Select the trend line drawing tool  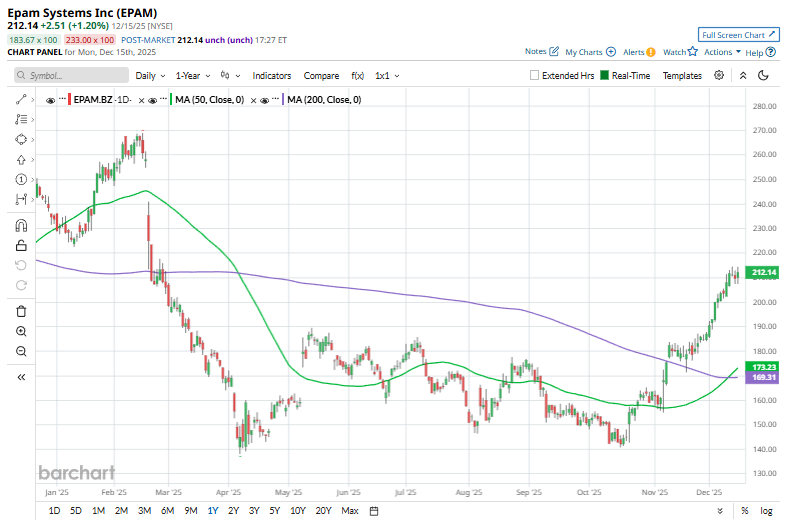coord(20,100)
